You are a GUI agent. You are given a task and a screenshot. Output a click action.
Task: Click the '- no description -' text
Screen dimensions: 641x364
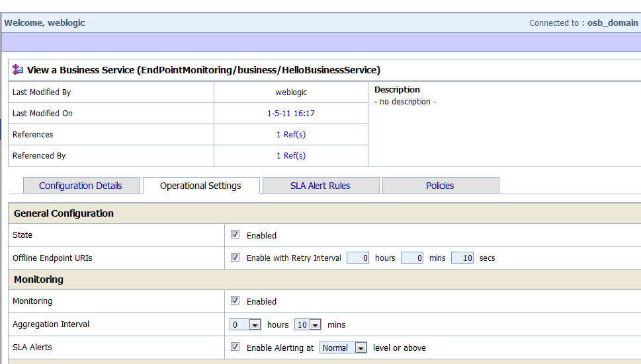[405, 102]
